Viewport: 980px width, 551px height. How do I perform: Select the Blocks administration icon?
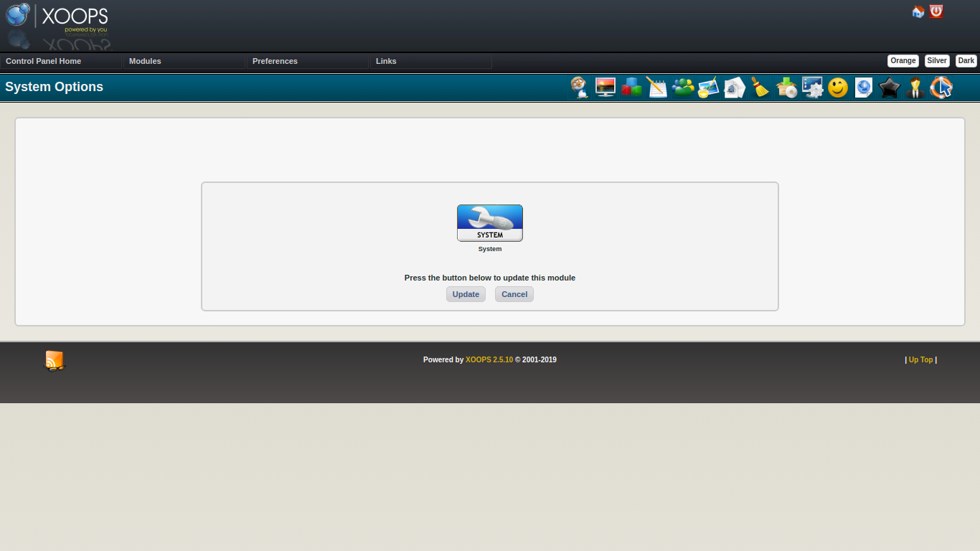click(x=631, y=88)
